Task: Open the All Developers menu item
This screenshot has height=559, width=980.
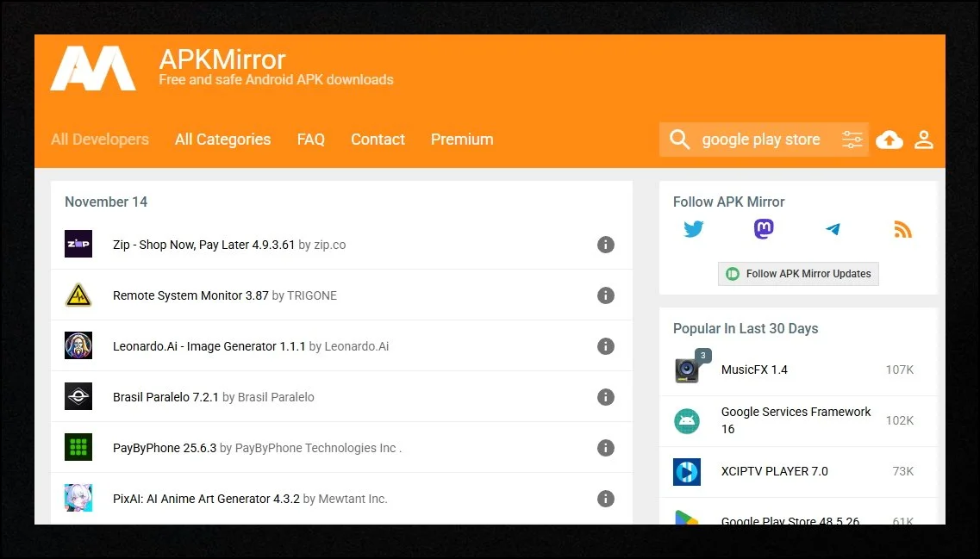Action: [x=100, y=140]
